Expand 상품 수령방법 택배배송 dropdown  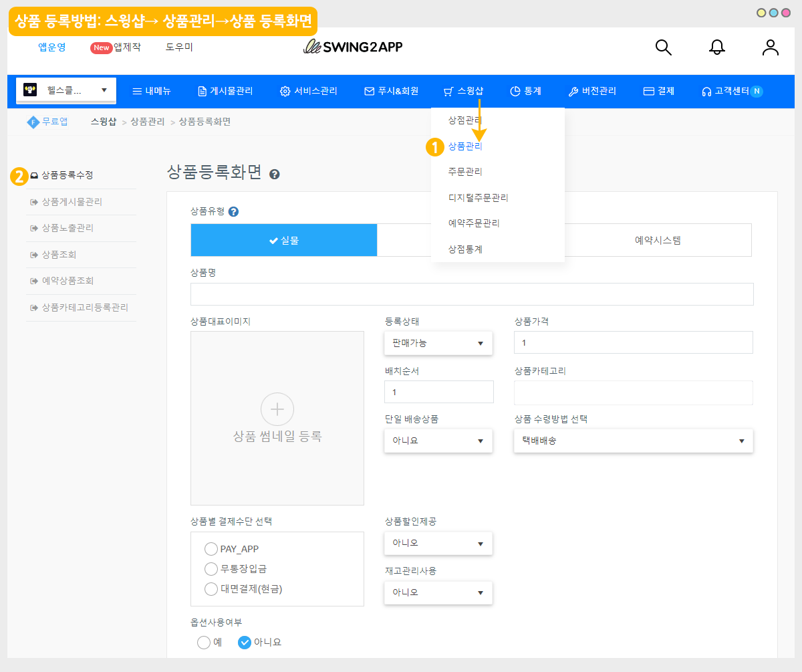633,441
